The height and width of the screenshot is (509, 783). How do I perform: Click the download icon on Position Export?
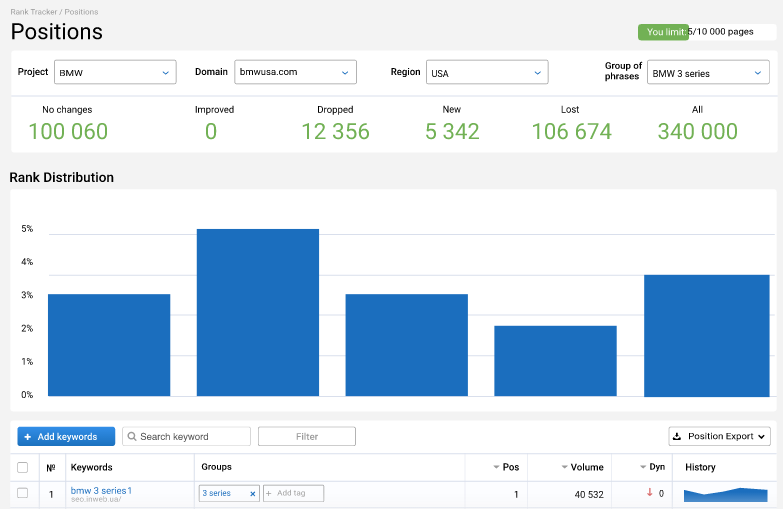coord(677,436)
